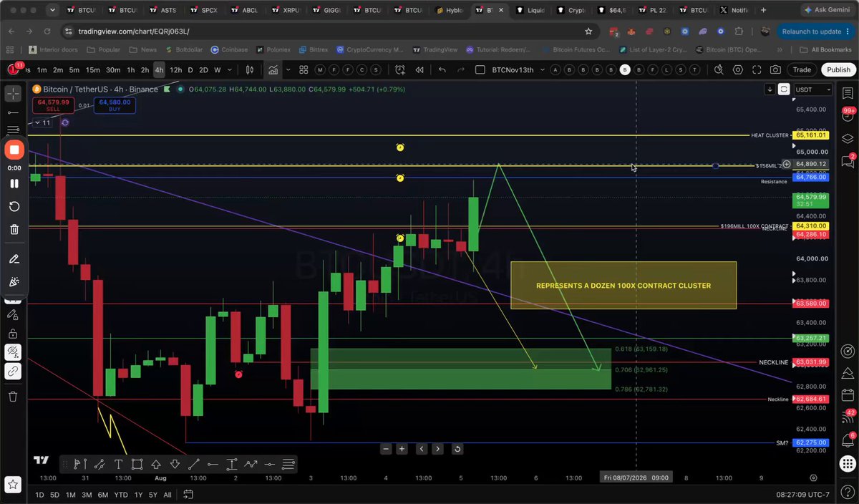Undo the last chart action

(442, 69)
